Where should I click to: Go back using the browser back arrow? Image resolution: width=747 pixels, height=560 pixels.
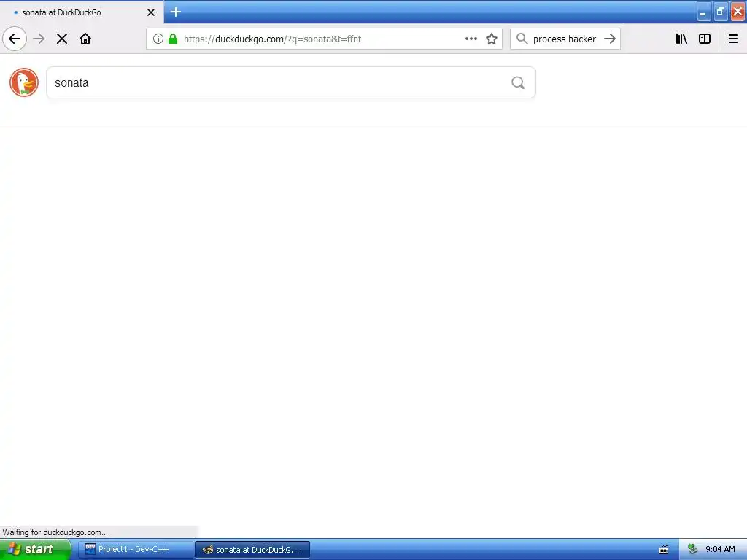(15, 39)
